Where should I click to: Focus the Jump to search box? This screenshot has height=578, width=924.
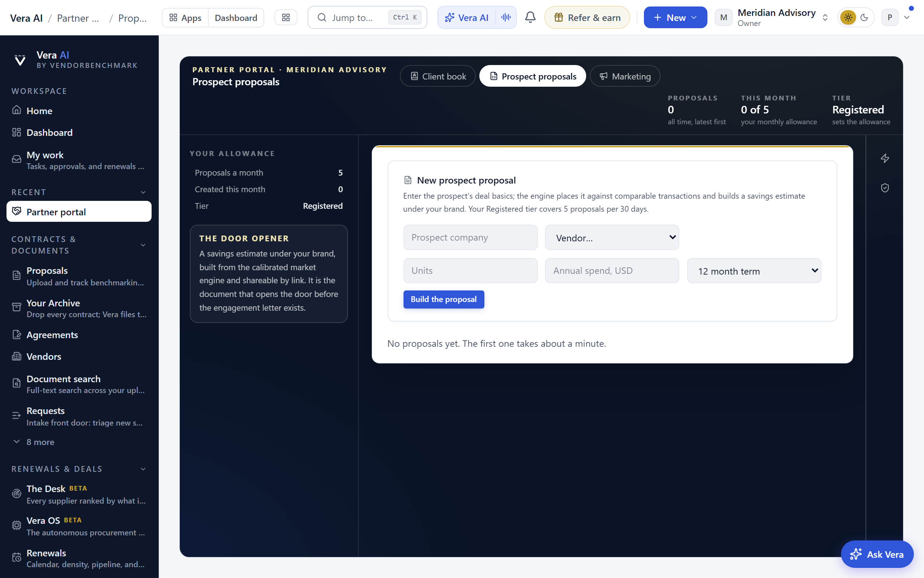[x=367, y=17]
